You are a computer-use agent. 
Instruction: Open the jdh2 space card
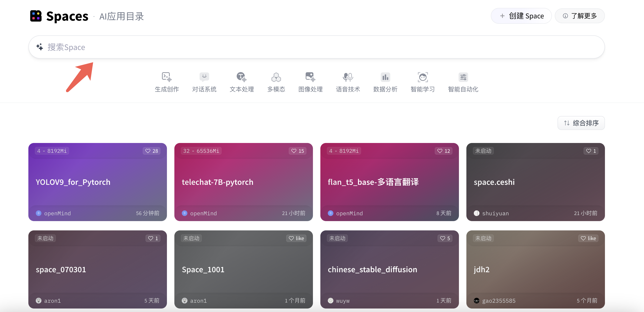[535, 269]
